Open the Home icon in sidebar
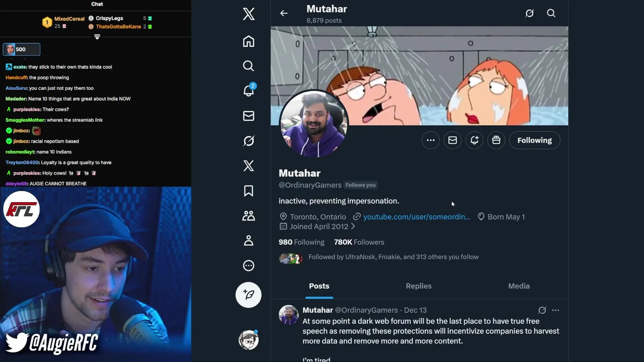The height and width of the screenshot is (362, 644). (x=249, y=41)
